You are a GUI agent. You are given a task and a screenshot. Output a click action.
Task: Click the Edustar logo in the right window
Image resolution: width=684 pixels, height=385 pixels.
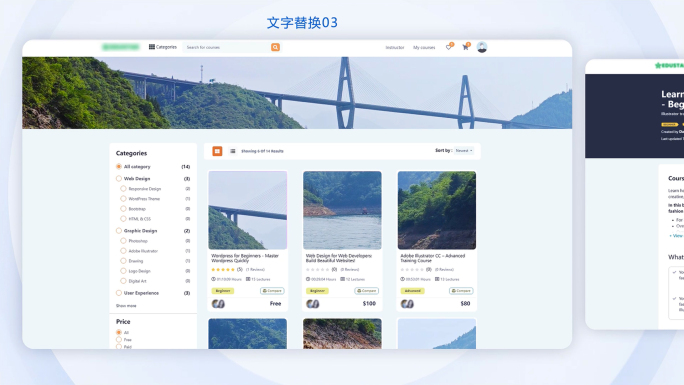point(669,65)
